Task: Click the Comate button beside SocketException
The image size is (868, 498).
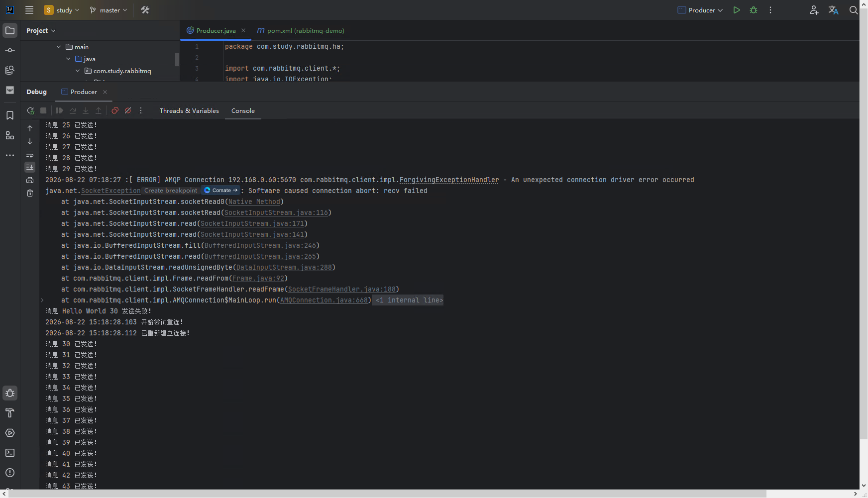Action: click(221, 191)
